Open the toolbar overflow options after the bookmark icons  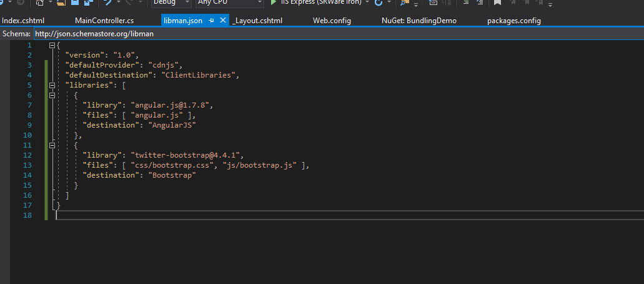coord(550,4)
